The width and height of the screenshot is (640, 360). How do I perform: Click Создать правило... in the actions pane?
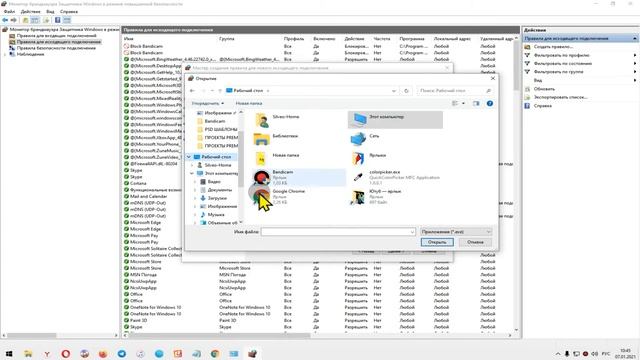pyautogui.click(x=553, y=47)
